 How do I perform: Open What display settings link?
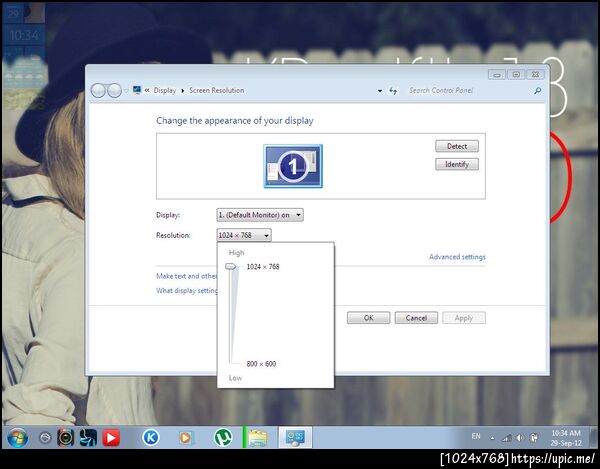187,290
